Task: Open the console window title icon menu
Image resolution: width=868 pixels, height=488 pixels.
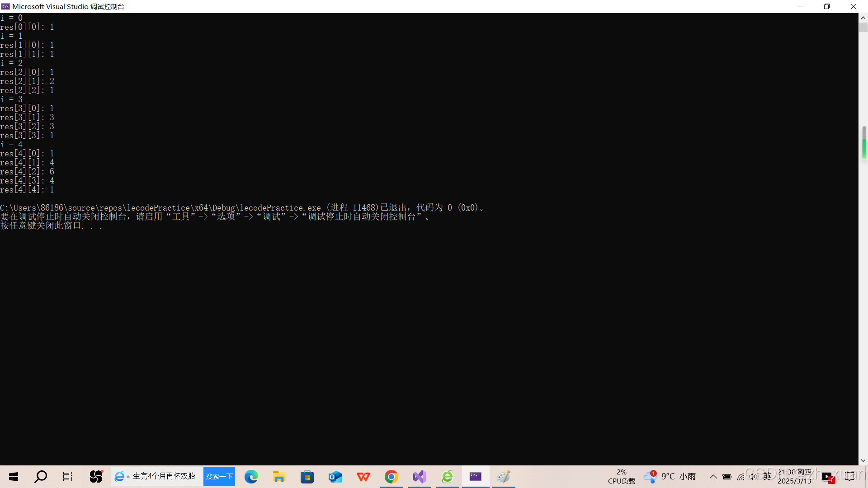Action: [5, 6]
